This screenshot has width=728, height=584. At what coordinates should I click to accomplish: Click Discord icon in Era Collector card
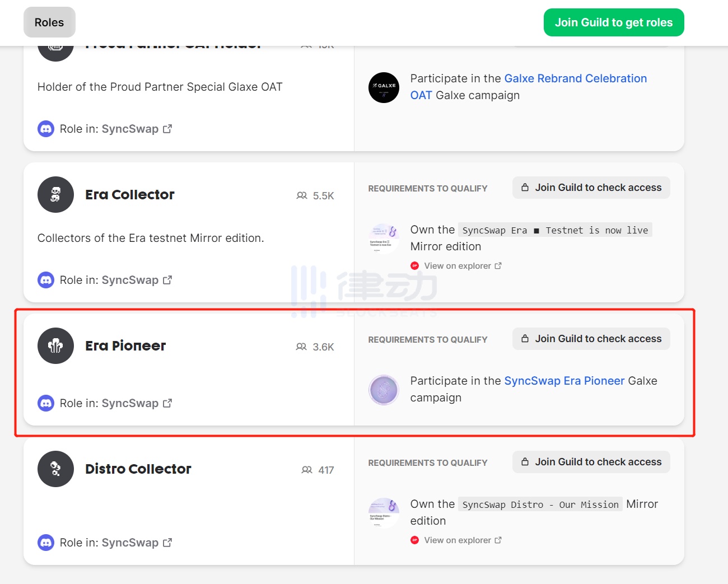tap(46, 280)
